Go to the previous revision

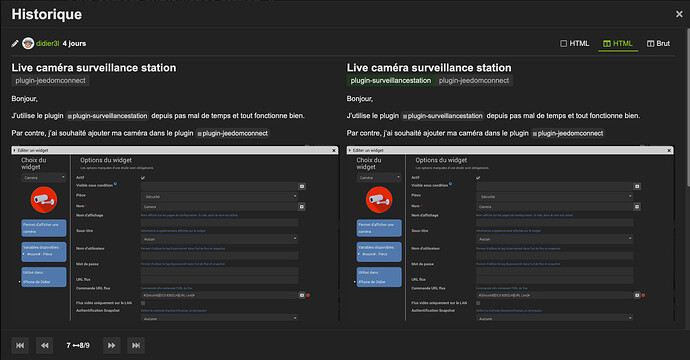[x=44, y=345]
